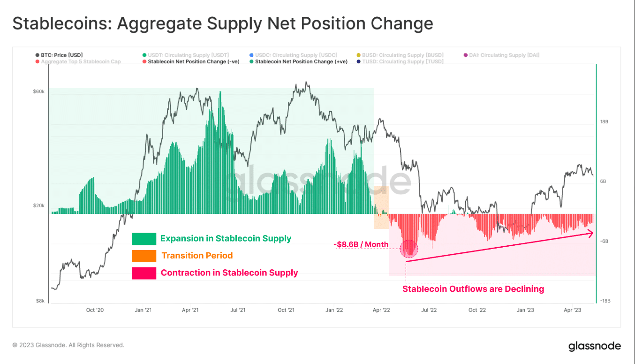635x364 pixels.
Task: Click the Aggregate Top 5 Stablecoin Cap dot
Action: click(x=37, y=61)
